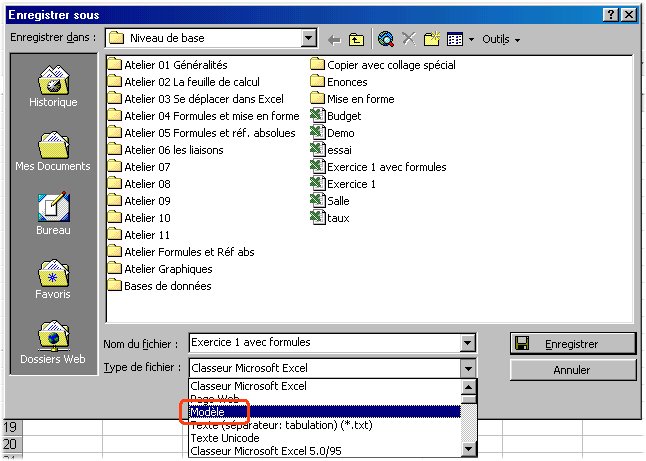Select the 'Atelier 10' folder
This screenshot has height=461, width=646.
(139, 218)
